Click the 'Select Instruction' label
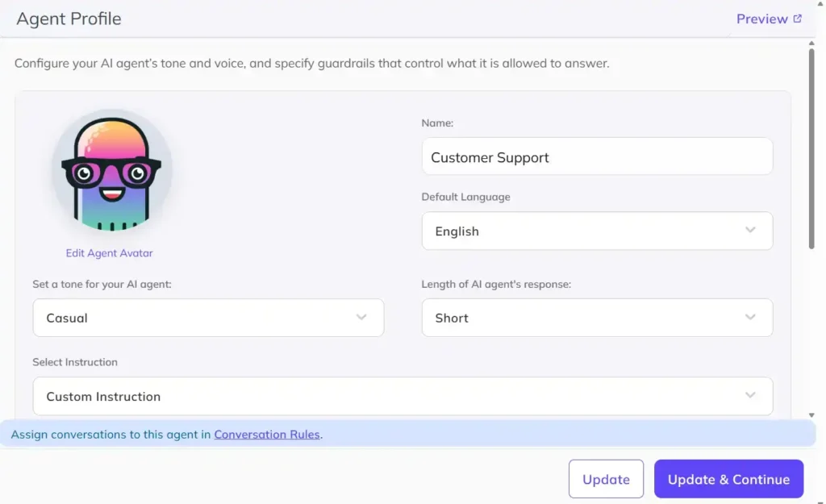Screen dimensions: 826x504 pyautogui.click(x=75, y=362)
